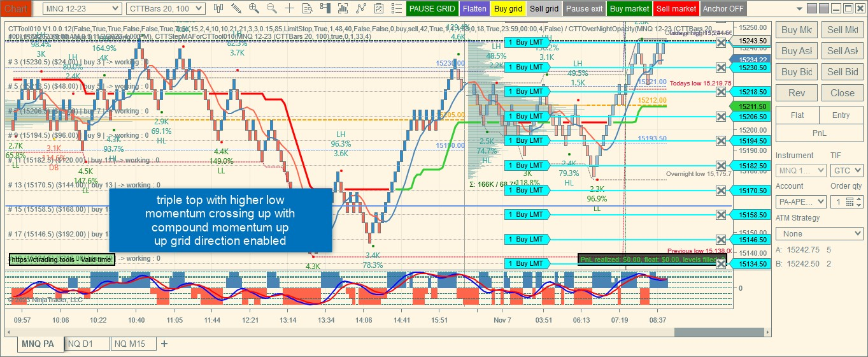Open the MNQ 12-23 instrument dropdown
Screen dimensions: 868x357
[82, 9]
